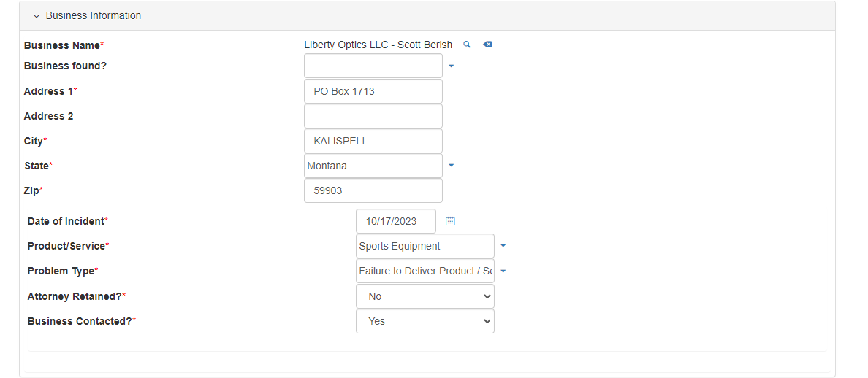Open the Date of Incident calendar picker
Image resolution: width=868 pixels, height=378 pixels.
(451, 221)
